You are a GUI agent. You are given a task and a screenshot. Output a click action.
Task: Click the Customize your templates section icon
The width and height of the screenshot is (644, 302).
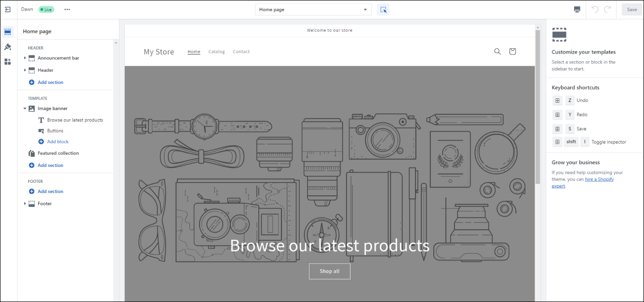pyautogui.click(x=559, y=35)
